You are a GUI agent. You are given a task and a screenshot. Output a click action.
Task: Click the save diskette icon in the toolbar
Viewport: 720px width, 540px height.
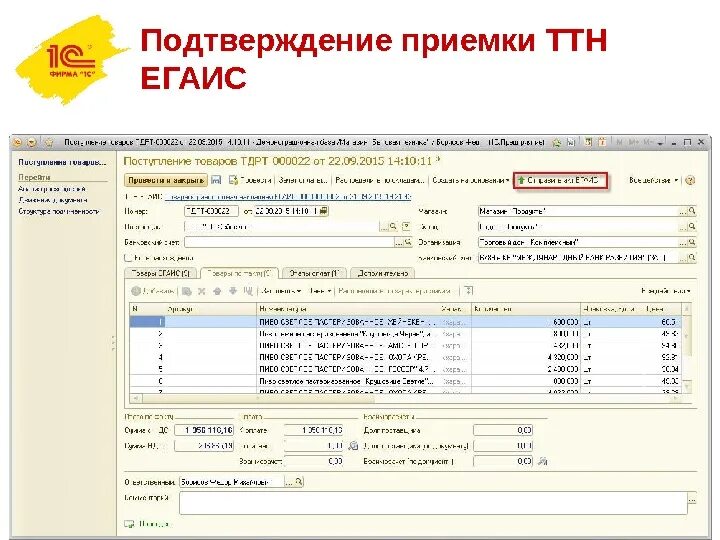pyautogui.click(x=216, y=180)
